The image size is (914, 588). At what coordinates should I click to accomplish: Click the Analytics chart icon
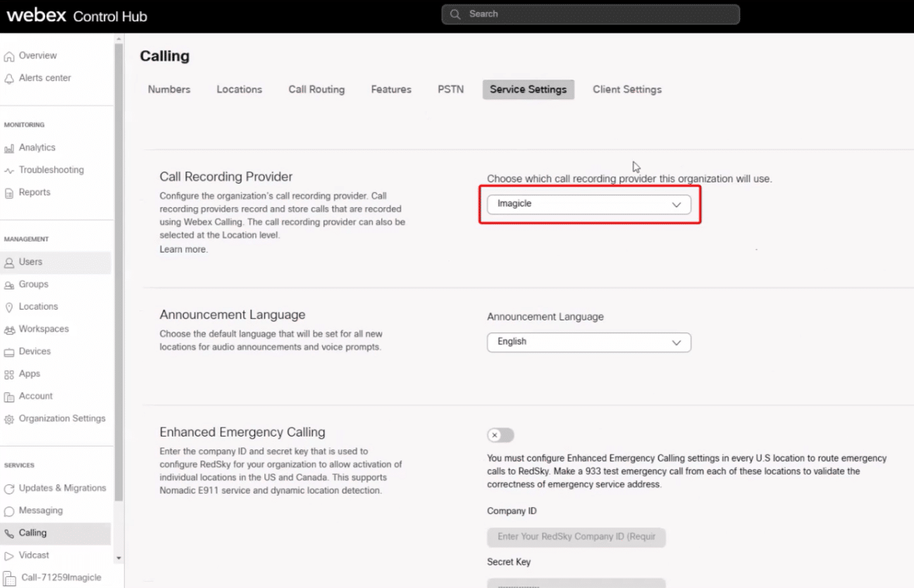pos(9,148)
